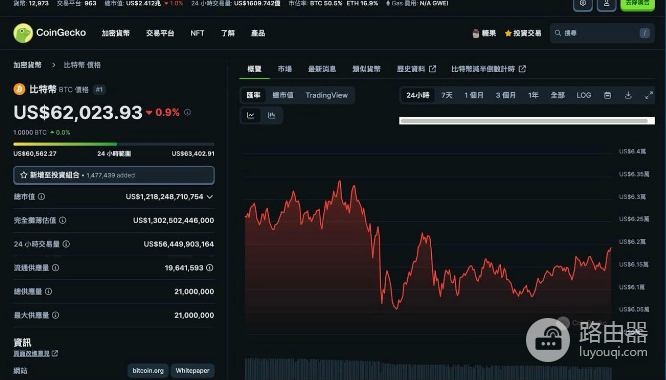The width and height of the screenshot is (666, 380).
Task: Open 歷史資料 external link tab
Action: 416,69
